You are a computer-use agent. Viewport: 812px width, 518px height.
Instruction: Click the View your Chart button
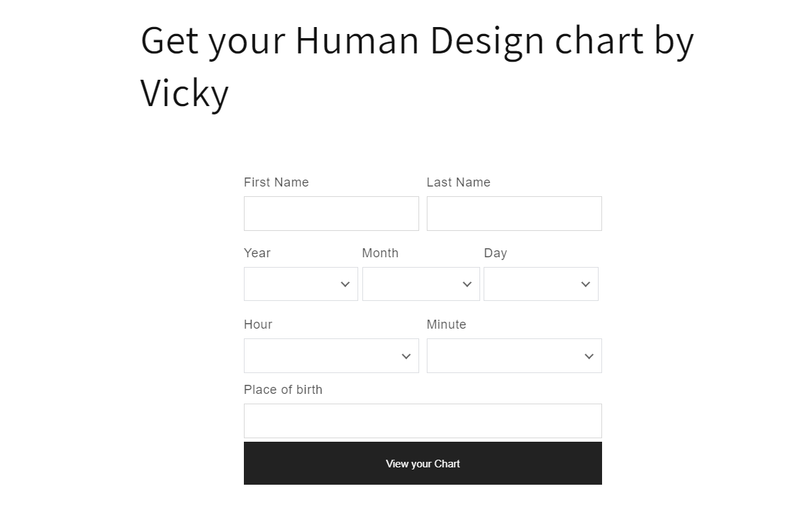[423, 463]
